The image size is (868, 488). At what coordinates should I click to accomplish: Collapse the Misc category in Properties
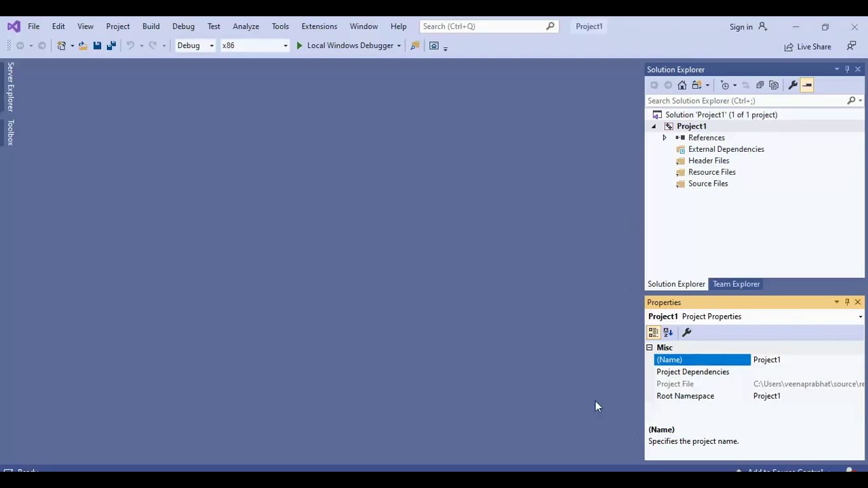[650, 348]
